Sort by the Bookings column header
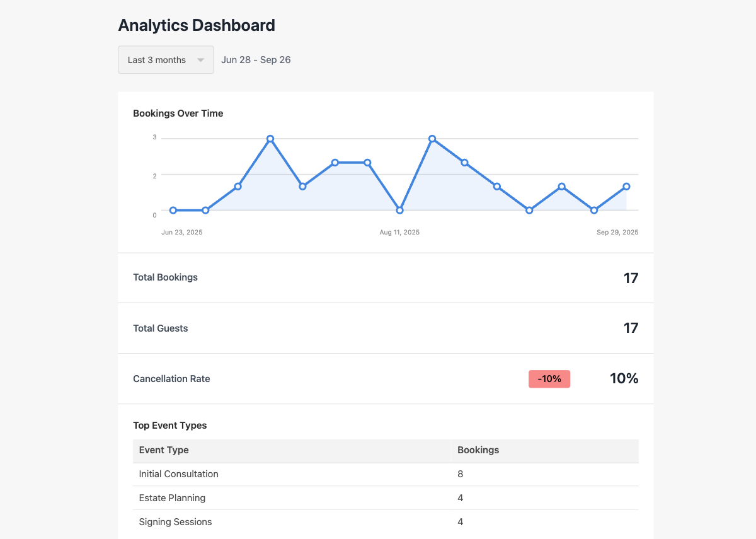 click(x=478, y=450)
